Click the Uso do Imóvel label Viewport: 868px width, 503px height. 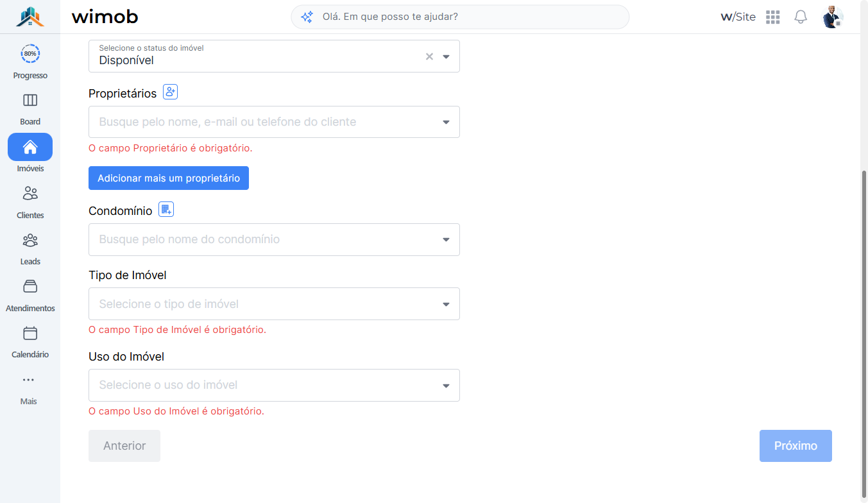126,356
